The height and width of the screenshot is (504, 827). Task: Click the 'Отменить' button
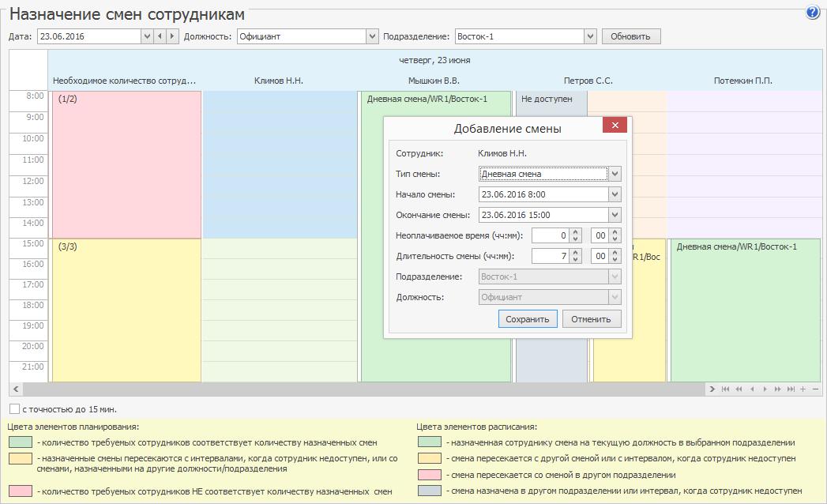(591, 319)
